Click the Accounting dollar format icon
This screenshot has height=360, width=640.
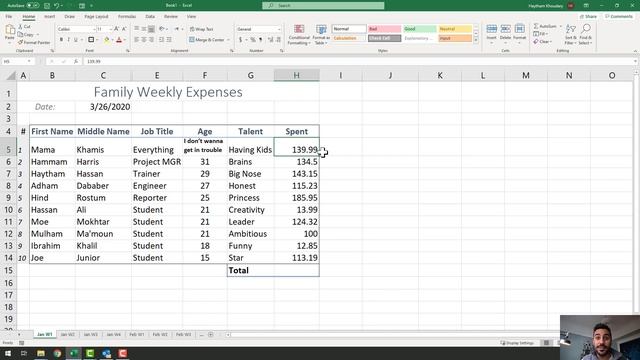[240, 40]
